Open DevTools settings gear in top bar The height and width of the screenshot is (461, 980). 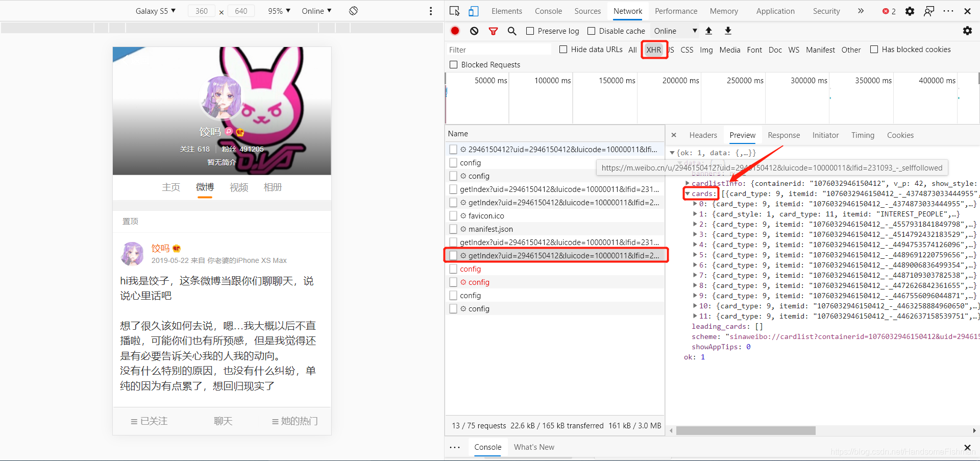910,11
